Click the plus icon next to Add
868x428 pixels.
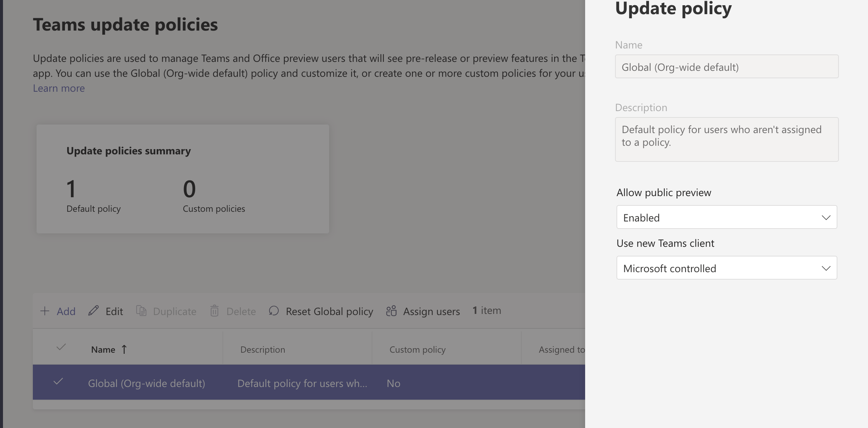pos(45,311)
